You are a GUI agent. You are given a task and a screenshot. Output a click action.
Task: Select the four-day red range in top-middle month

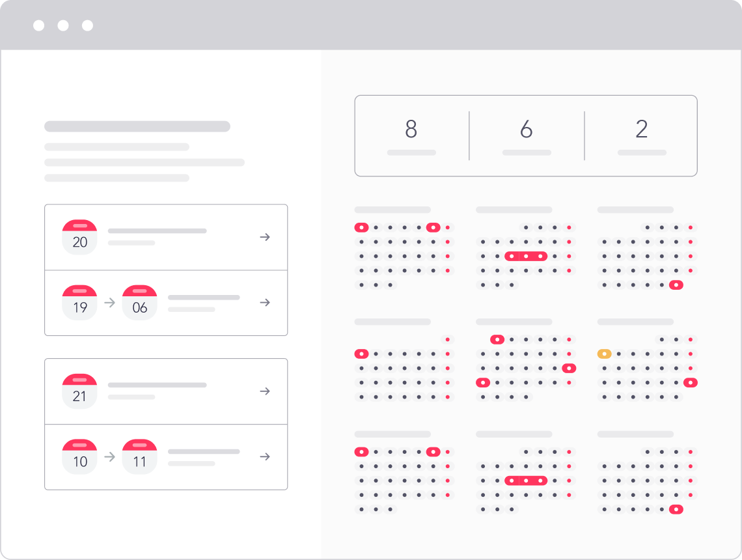[x=526, y=257]
